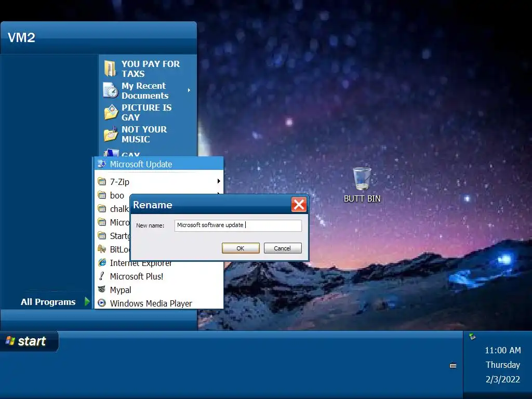The width and height of the screenshot is (532, 399).
Task: Click the PICTURE IS GAY folder icon
Action: tap(111, 112)
